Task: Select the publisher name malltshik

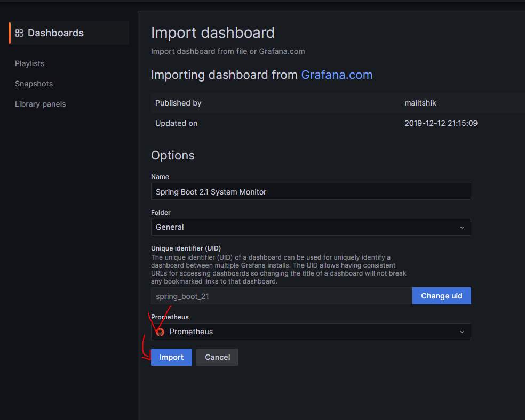Action: (420, 103)
